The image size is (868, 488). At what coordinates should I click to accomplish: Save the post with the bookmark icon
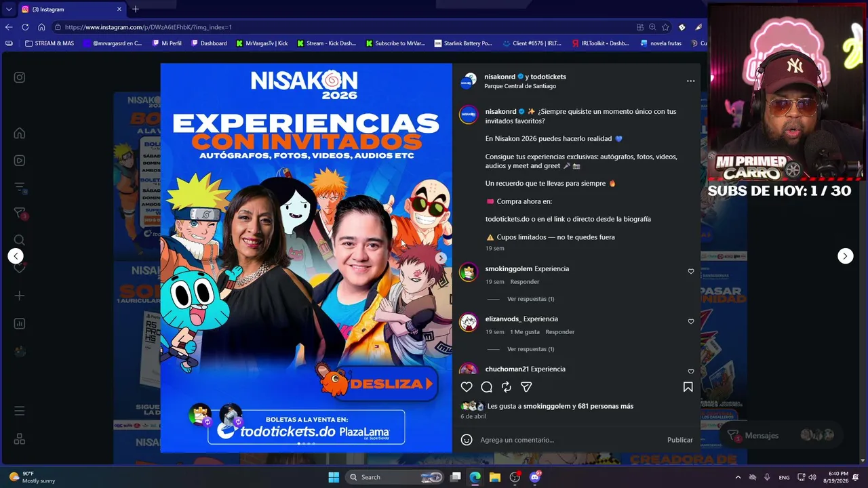(688, 387)
